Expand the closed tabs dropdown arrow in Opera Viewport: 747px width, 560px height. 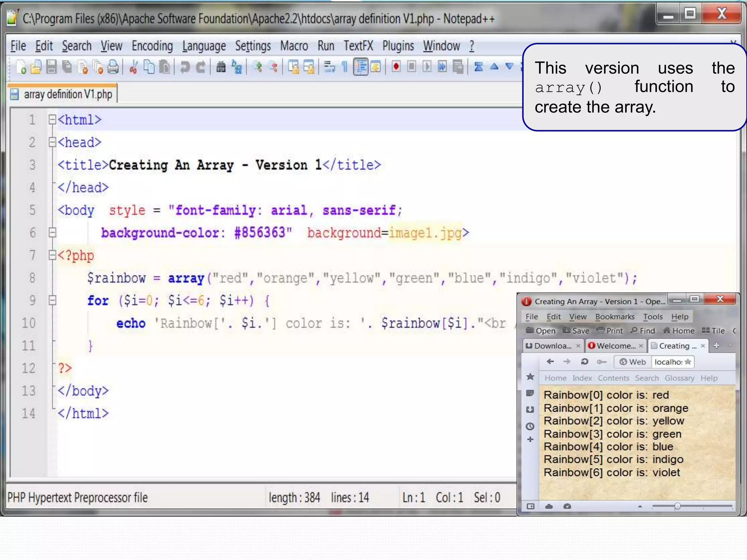730,346
